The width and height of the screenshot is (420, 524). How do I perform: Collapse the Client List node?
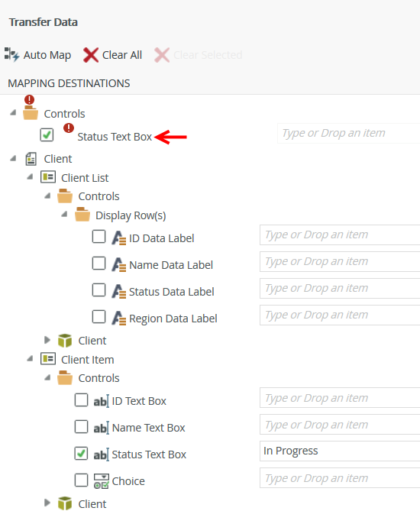[x=30, y=176]
